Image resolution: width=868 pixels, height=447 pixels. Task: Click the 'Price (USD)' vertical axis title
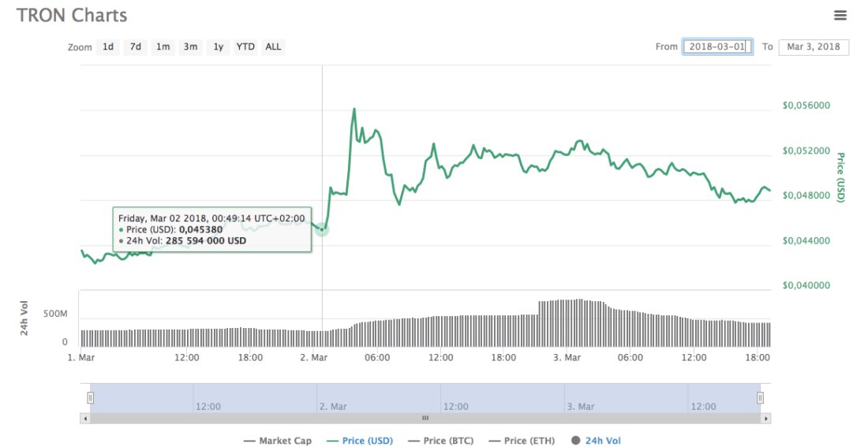(x=840, y=177)
